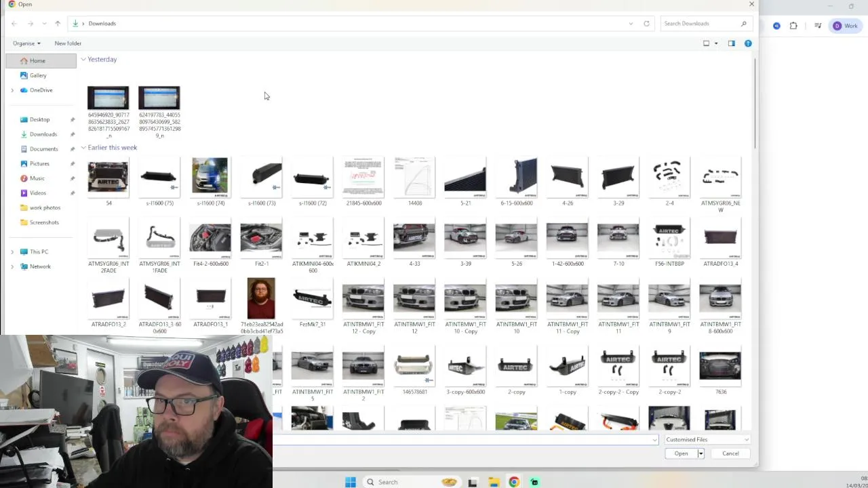Select the 1-42-600x600 image
The image size is (868, 488).
[568, 243]
